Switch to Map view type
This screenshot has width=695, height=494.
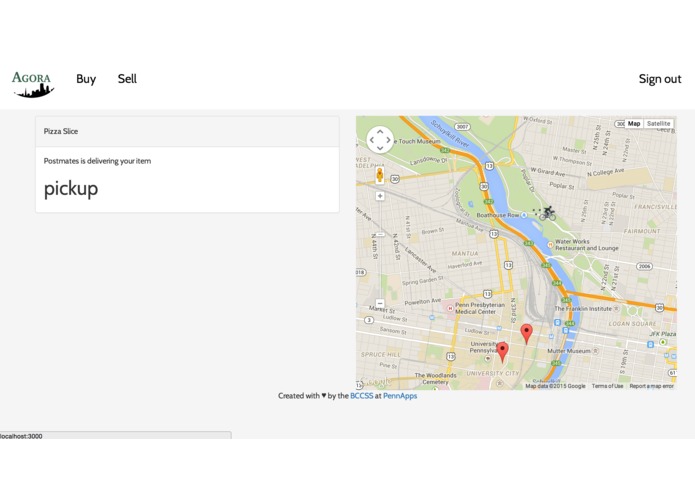click(x=634, y=124)
